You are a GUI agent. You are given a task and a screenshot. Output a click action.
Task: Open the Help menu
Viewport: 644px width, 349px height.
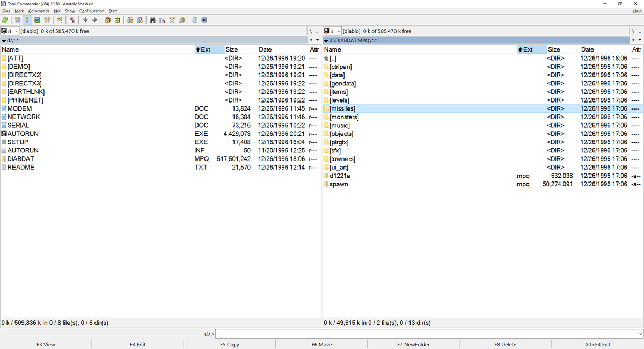coord(638,11)
